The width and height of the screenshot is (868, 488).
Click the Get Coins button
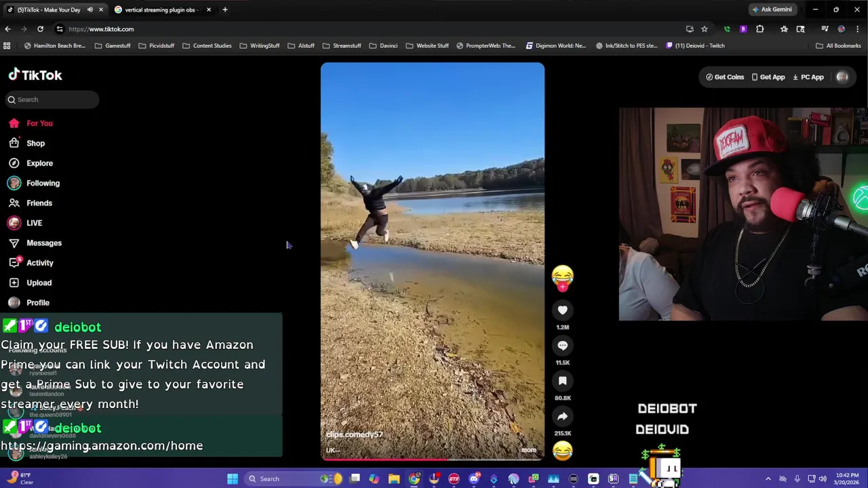(x=725, y=77)
